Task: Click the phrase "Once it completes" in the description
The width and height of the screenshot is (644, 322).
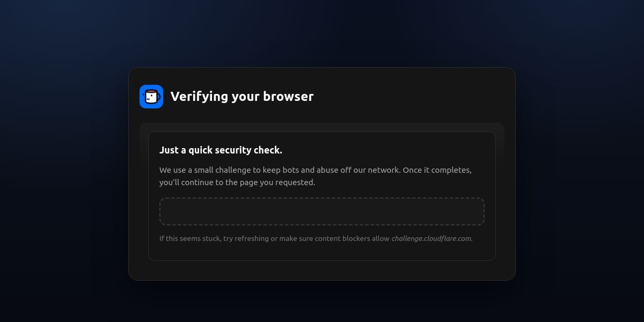Action: click(436, 170)
